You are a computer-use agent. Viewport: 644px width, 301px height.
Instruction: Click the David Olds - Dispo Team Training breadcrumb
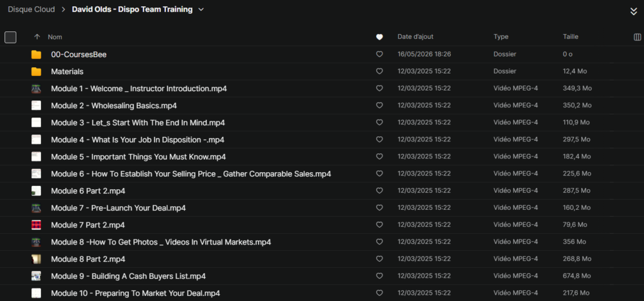click(x=132, y=9)
